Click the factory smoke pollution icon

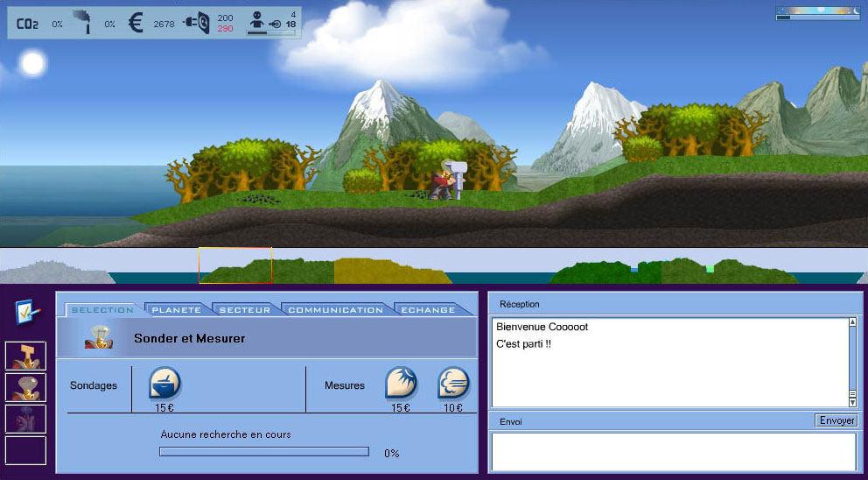point(84,23)
